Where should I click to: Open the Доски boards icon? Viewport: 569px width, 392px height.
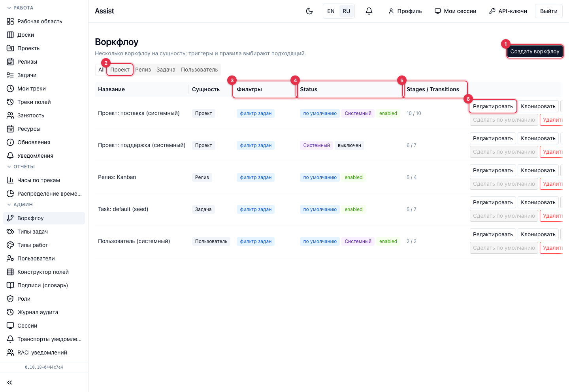[x=10, y=35]
